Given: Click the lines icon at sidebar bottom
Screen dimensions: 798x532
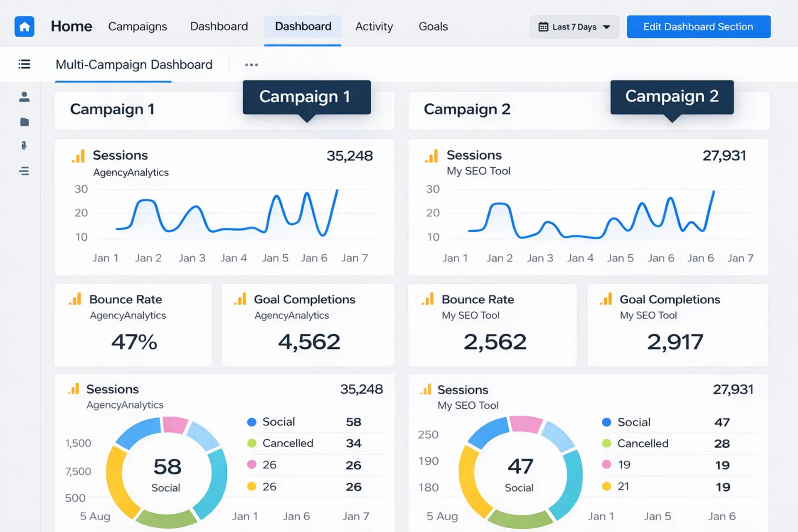Looking at the screenshot, I should pyautogui.click(x=24, y=171).
